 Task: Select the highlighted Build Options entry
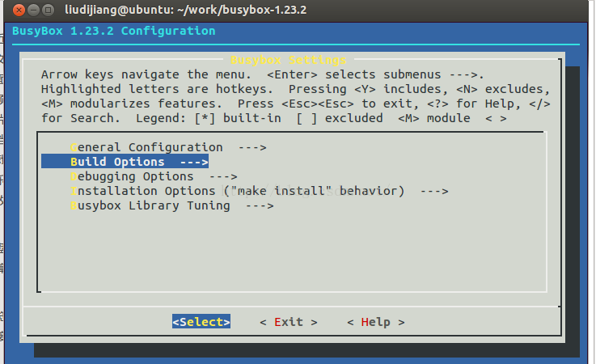click(125, 162)
